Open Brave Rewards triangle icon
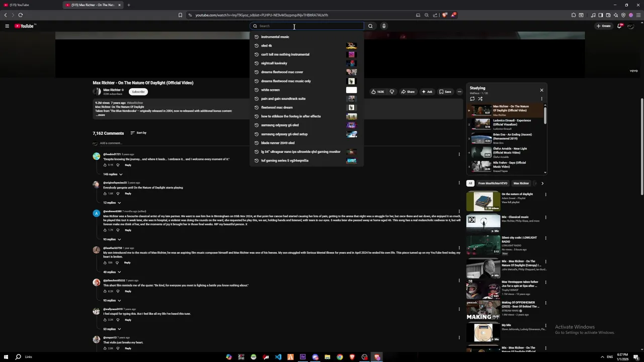The height and width of the screenshot is (362, 644). coord(453,15)
